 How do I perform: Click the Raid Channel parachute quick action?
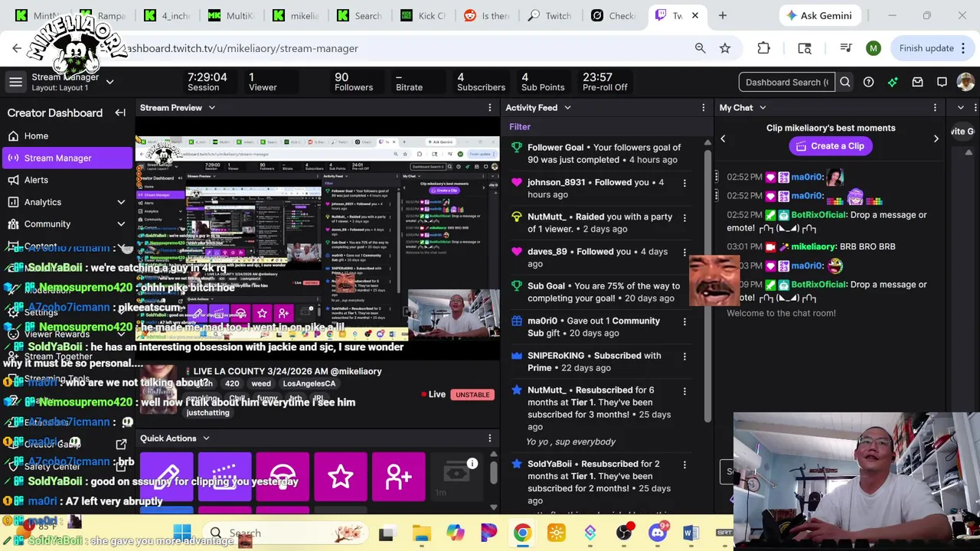pyautogui.click(x=283, y=477)
